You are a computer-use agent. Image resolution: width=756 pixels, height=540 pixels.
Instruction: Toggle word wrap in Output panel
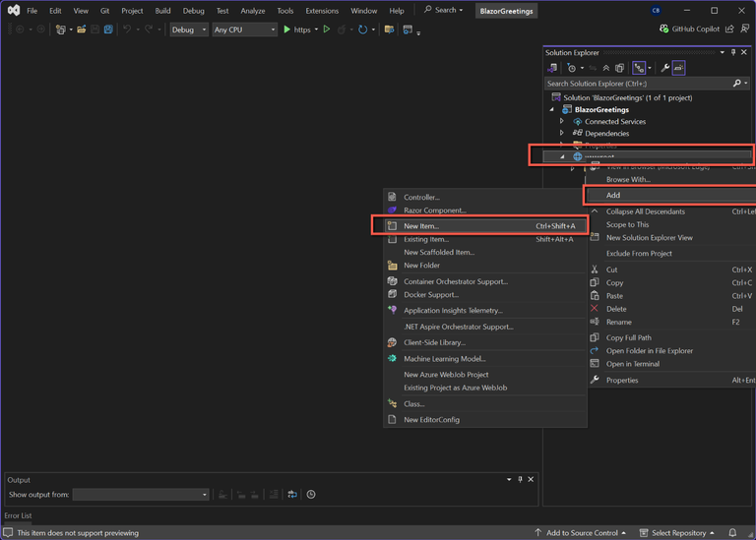(291, 495)
